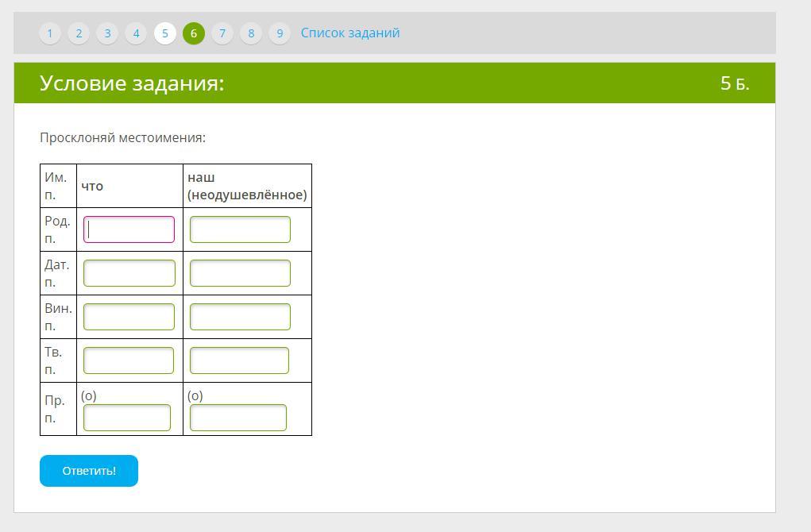Click the 5 Б. points label
The width and height of the screenshot is (811, 532).
point(735,83)
